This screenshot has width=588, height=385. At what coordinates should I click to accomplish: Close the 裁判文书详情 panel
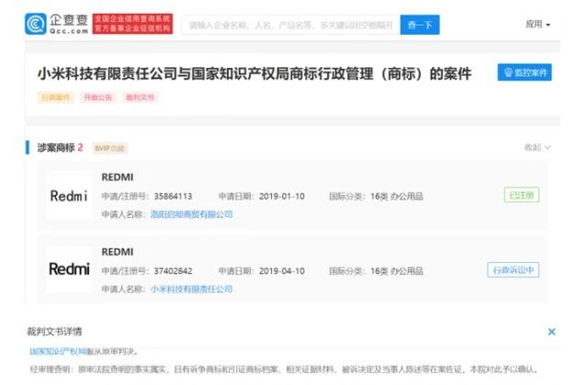click(551, 332)
